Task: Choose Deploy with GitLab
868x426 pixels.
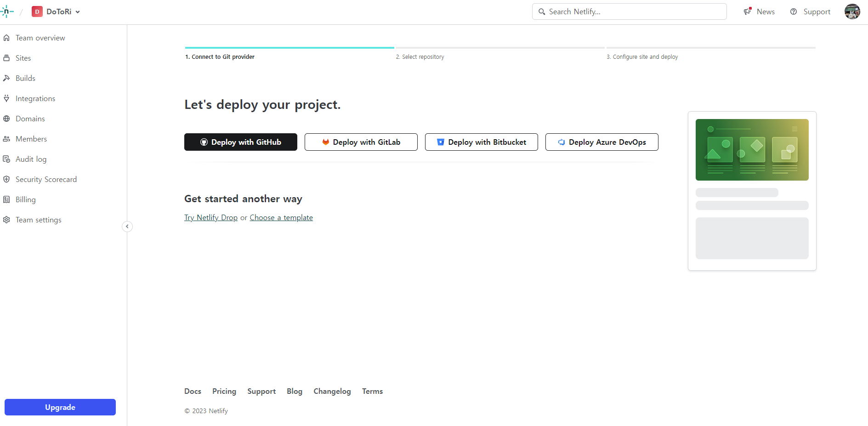Action: tap(361, 142)
